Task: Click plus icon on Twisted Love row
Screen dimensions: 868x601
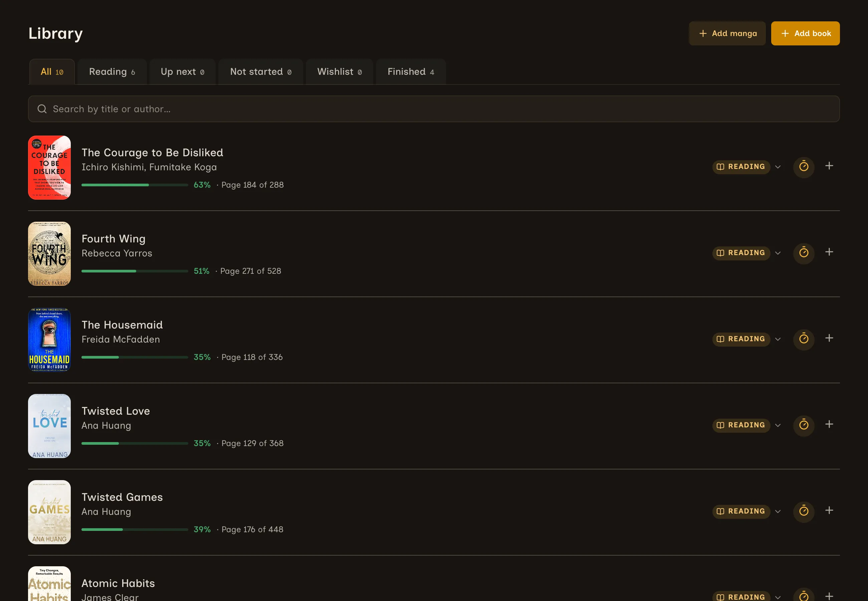Action: click(x=829, y=424)
